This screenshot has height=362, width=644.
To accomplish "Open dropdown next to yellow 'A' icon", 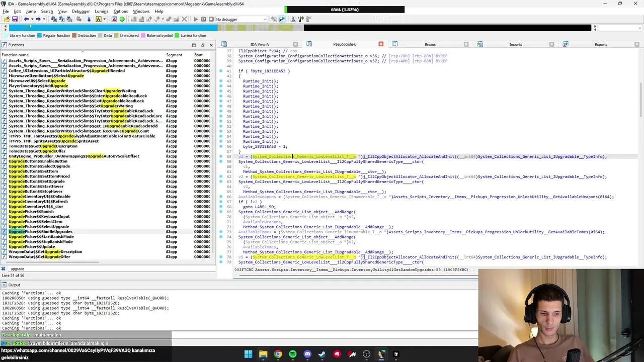I will [104, 19].
